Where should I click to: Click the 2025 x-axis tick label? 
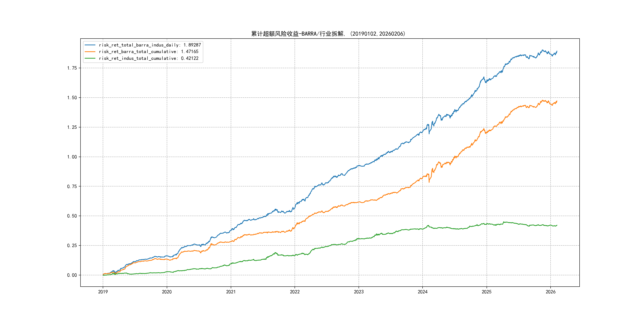pyautogui.click(x=487, y=292)
